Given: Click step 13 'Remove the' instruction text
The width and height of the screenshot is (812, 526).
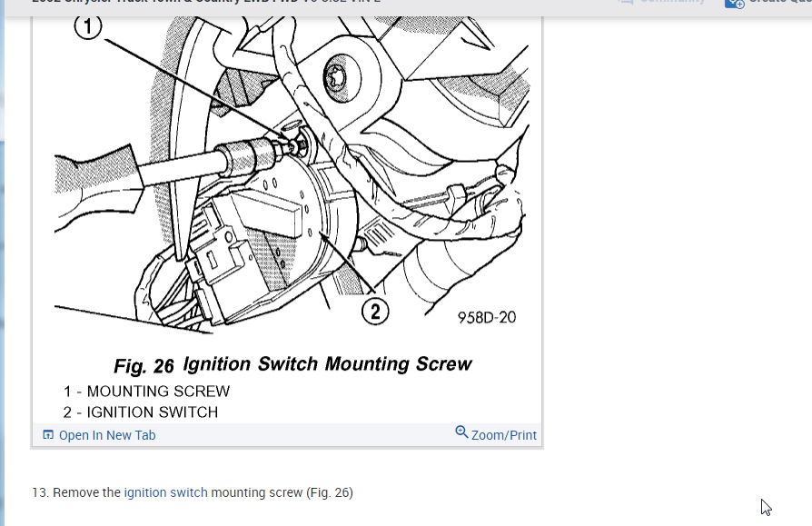Looking at the screenshot, I should [x=86, y=492].
